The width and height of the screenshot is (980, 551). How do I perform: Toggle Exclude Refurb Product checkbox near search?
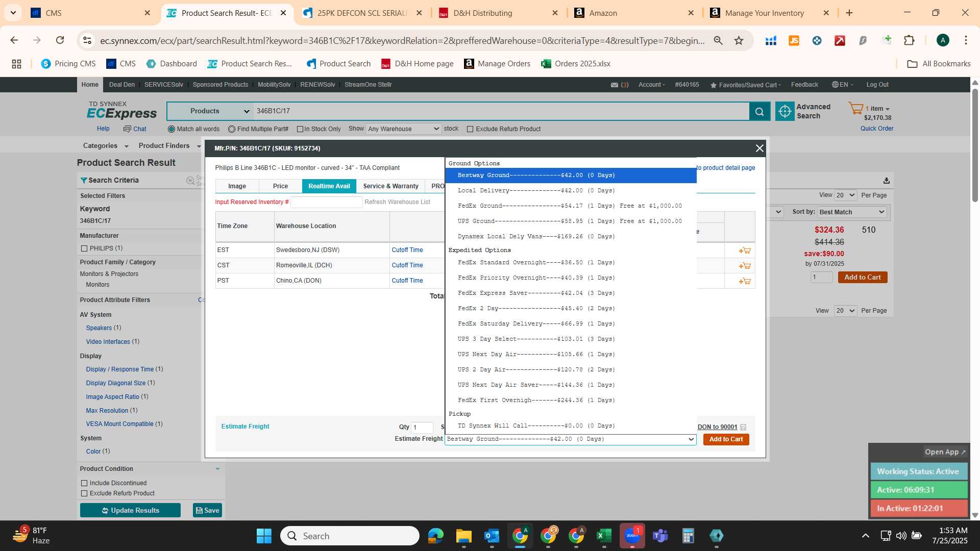471,129
